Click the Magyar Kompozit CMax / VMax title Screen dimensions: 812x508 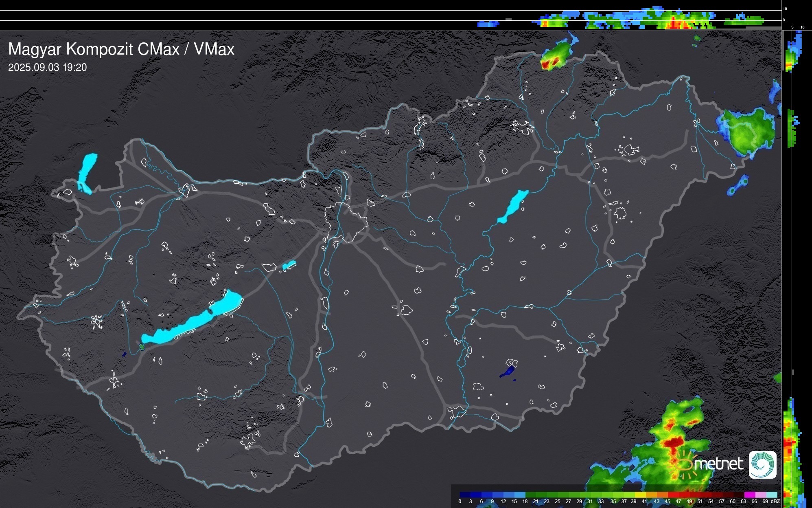[x=121, y=49]
